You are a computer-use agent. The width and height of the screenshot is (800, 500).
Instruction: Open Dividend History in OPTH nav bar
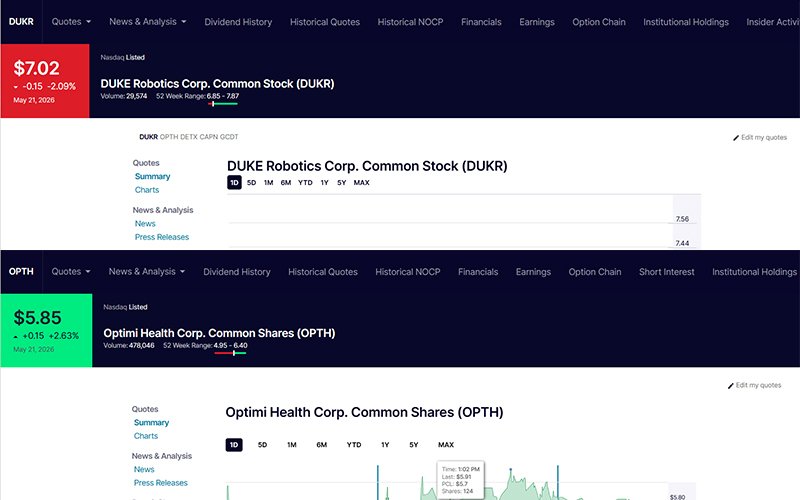coord(237,272)
